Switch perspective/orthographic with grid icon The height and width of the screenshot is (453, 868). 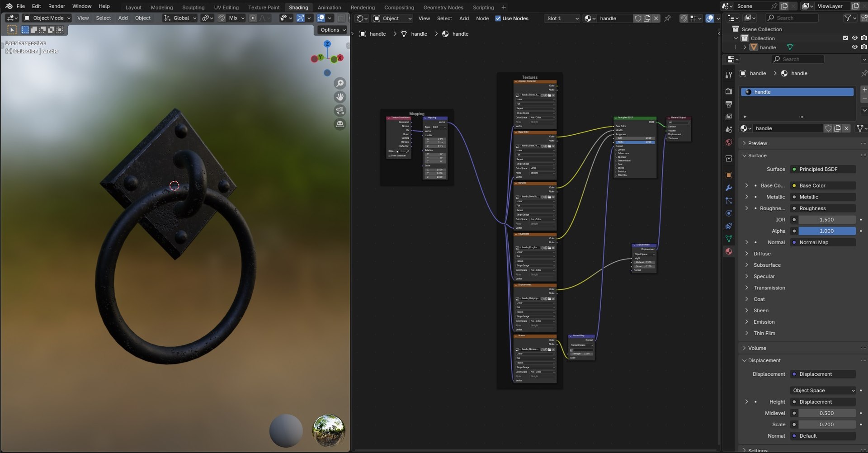point(340,124)
